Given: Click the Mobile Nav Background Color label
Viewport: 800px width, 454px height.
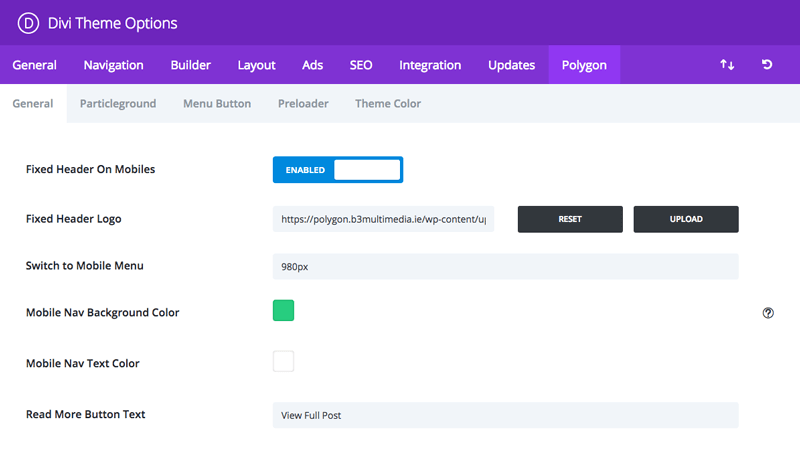Looking at the screenshot, I should pos(103,312).
